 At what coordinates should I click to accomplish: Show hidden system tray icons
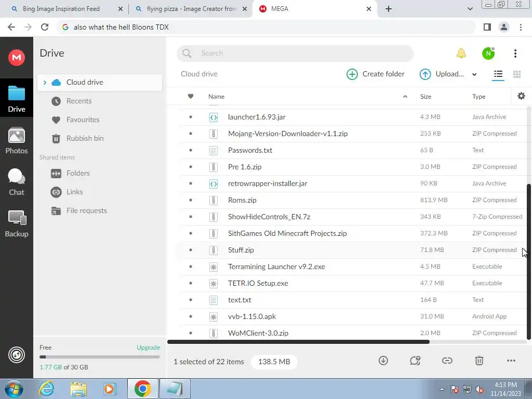click(442, 389)
